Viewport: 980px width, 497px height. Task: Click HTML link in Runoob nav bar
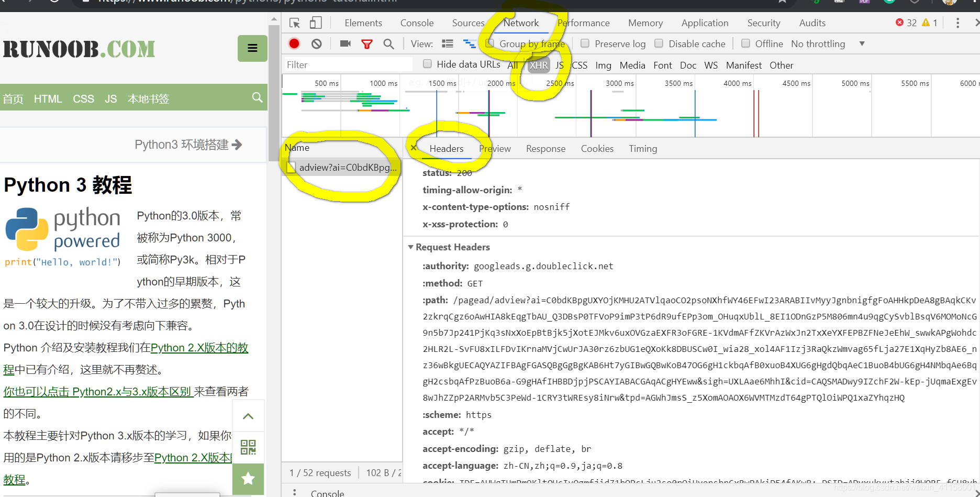pos(48,98)
